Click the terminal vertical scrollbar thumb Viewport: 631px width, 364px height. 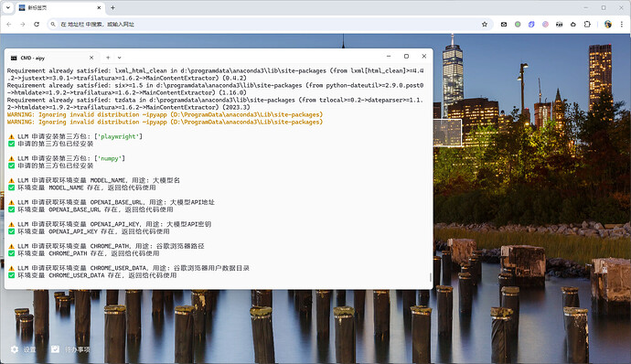point(431,277)
